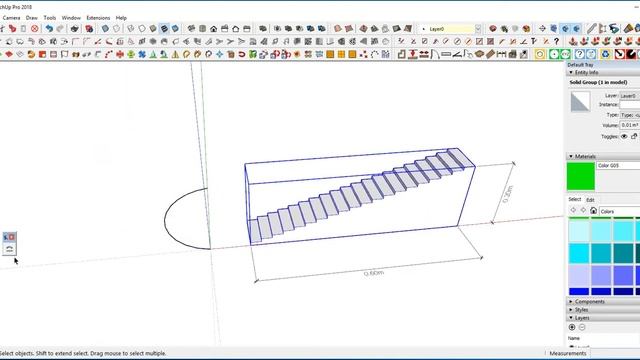Open the Entity Info Layer dropdown
Image resolution: width=640 pixels, height=360 pixels.
(x=630, y=96)
